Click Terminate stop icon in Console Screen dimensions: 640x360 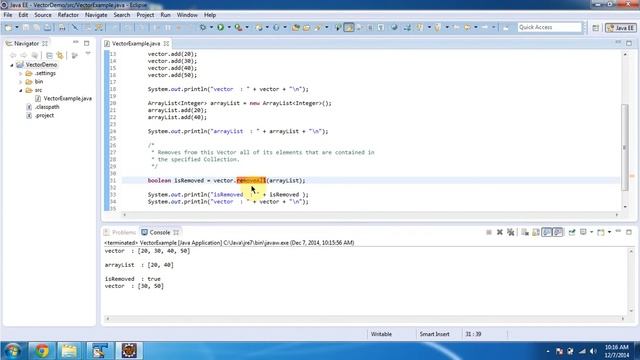click(489, 232)
